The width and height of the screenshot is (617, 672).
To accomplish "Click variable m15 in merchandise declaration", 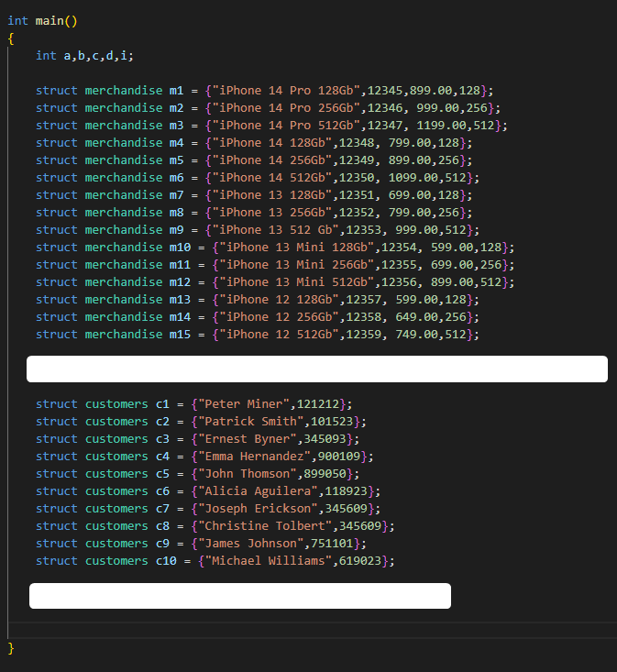I will click(x=180, y=335).
